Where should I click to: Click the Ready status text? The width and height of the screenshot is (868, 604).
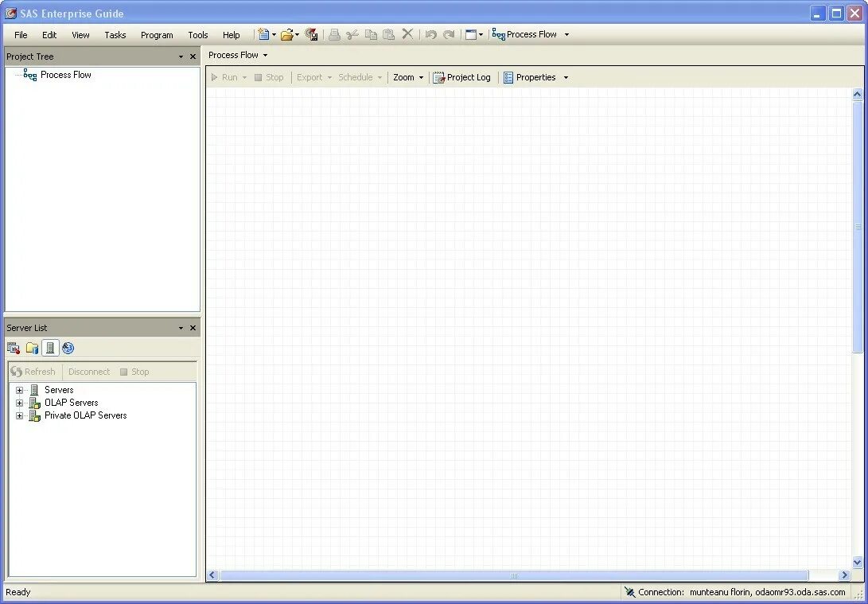[x=18, y=592]
